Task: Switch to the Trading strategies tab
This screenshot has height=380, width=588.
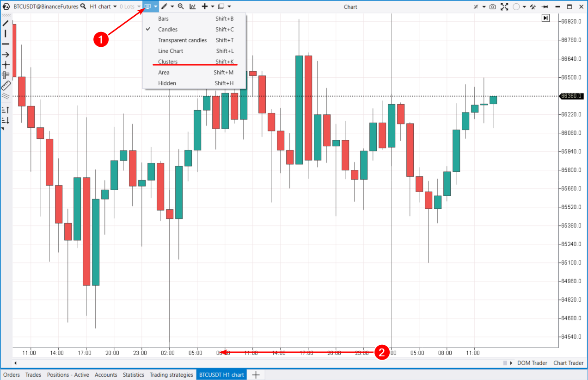Action: click(x=171, y=375)
